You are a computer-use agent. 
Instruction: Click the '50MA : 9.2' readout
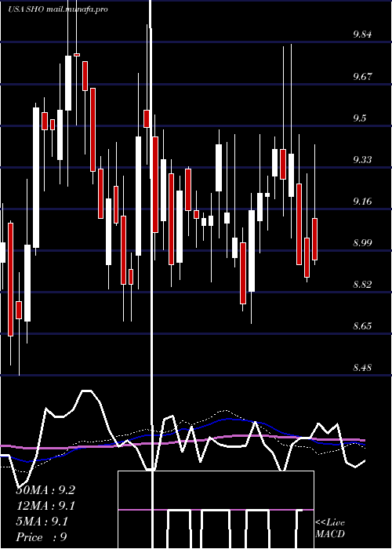[45, 490]
